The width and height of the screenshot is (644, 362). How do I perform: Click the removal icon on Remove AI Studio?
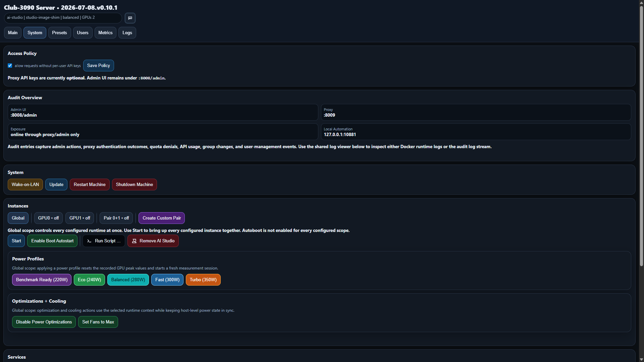[134, 241]
